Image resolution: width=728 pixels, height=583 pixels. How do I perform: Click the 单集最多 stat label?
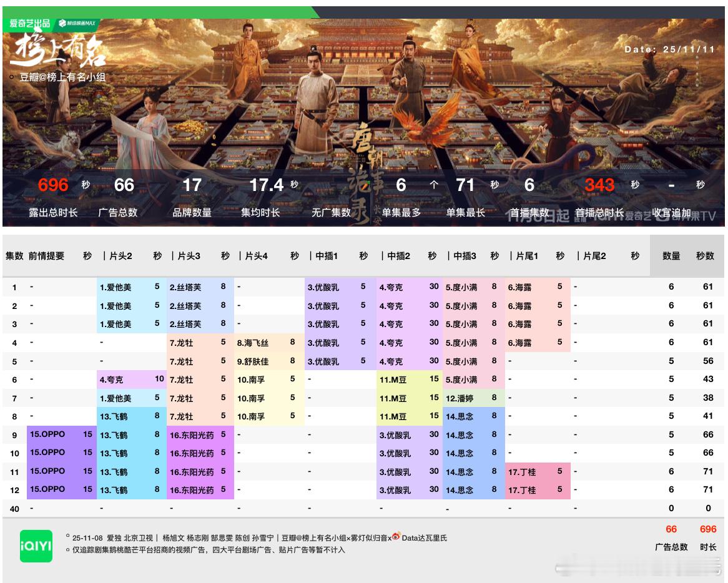pyautogui.click(x=401, y=213)
